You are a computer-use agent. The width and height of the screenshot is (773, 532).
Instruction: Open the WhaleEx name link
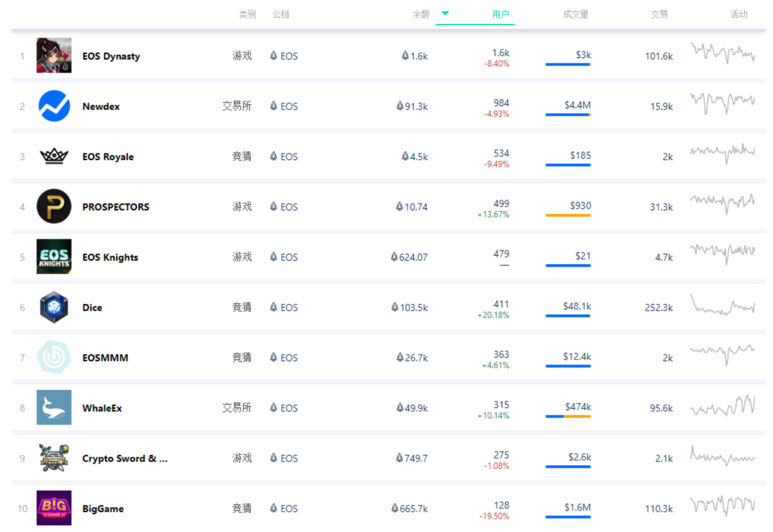pos(102,408)
